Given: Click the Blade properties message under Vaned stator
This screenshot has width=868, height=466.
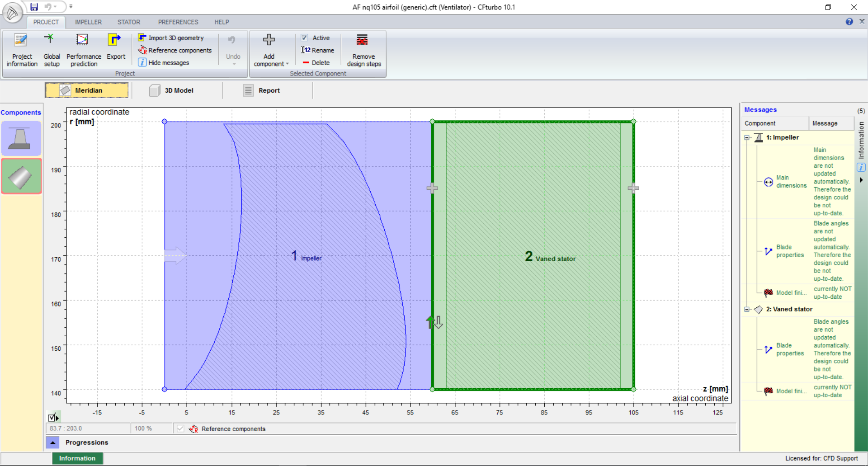Looking at the screenshot, I should click(x=789, y=349).
